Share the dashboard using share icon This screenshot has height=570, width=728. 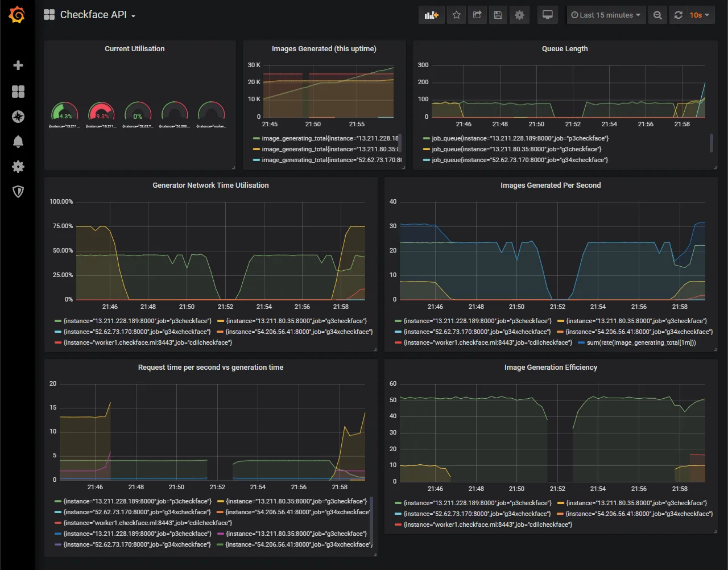pos(477,15)
